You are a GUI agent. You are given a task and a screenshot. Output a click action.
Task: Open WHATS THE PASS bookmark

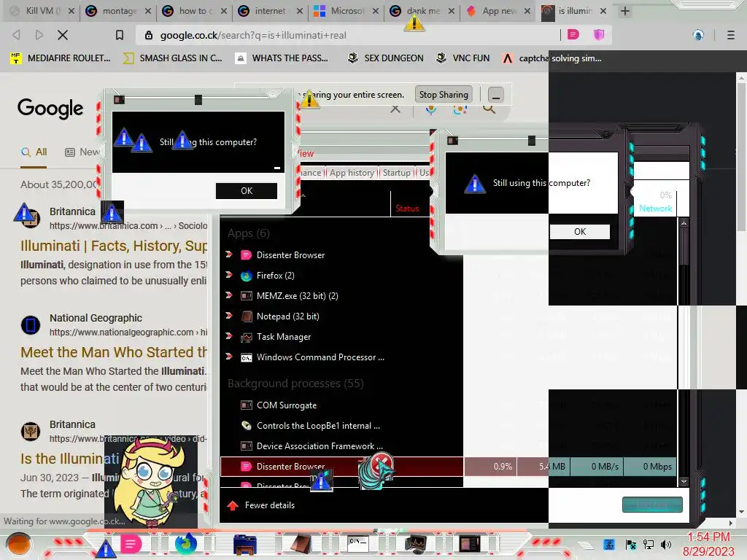pos(282,58)
